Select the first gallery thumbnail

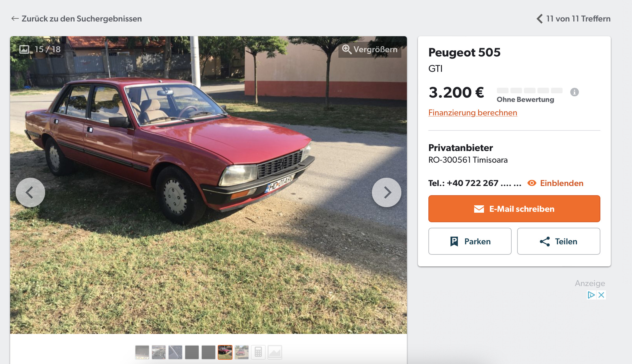[142, 352]
